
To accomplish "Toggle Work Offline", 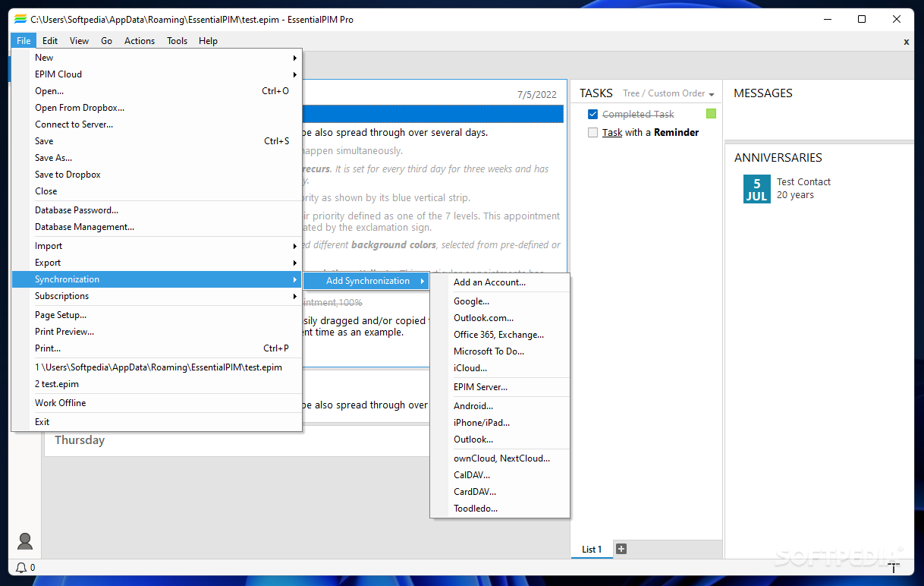I will point(157,403).
